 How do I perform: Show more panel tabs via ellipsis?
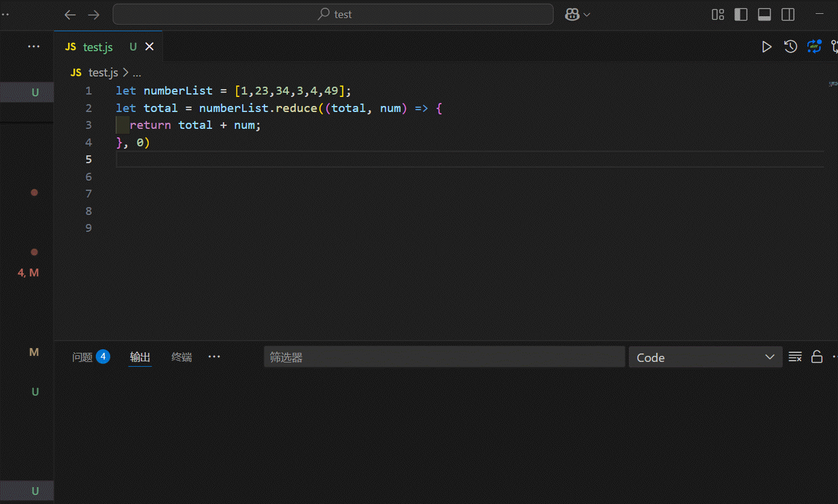(214, 357)
